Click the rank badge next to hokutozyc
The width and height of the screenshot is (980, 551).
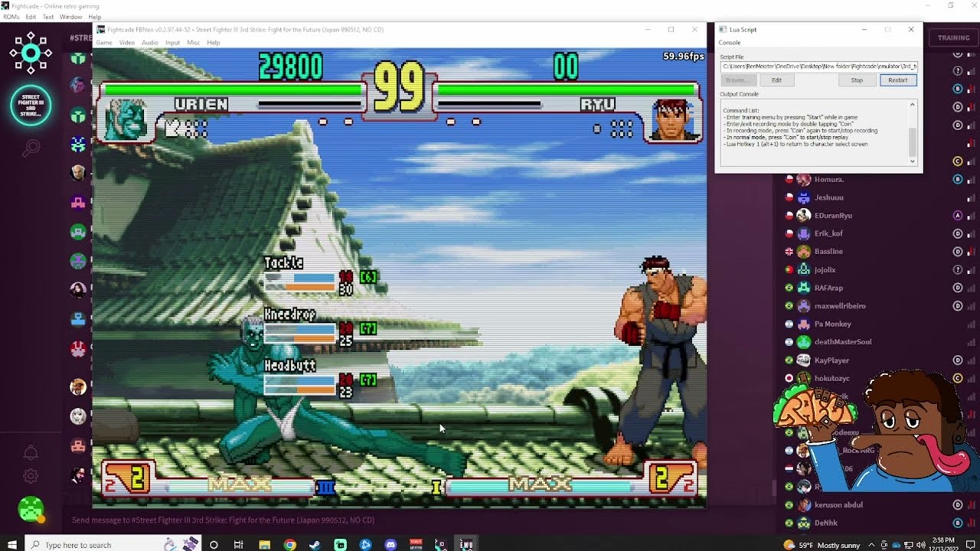957,378
